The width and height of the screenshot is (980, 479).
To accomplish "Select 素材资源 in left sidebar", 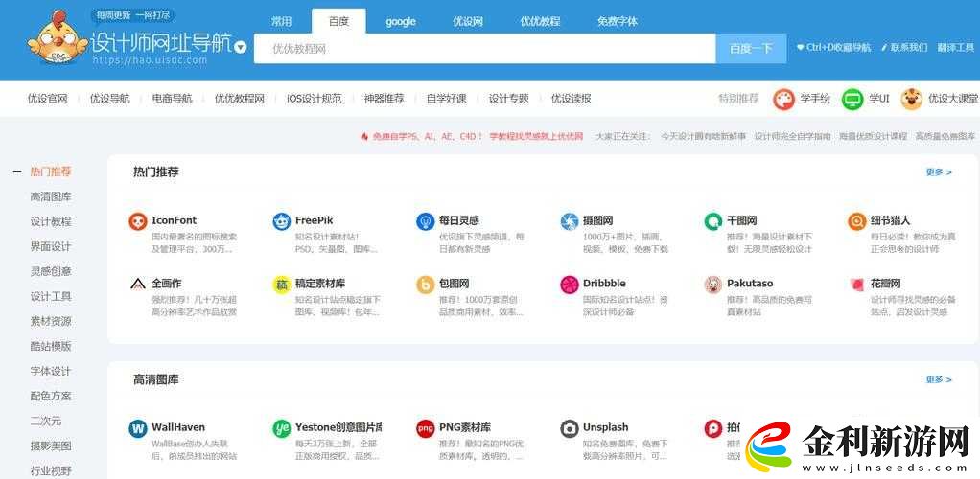I will click(x=51, y=322).
